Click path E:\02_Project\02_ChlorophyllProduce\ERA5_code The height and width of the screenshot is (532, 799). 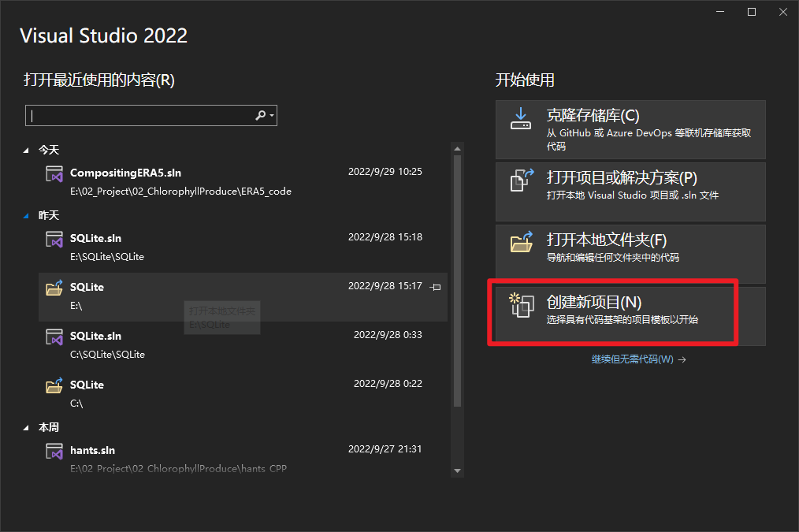click(x=181, y=192)
